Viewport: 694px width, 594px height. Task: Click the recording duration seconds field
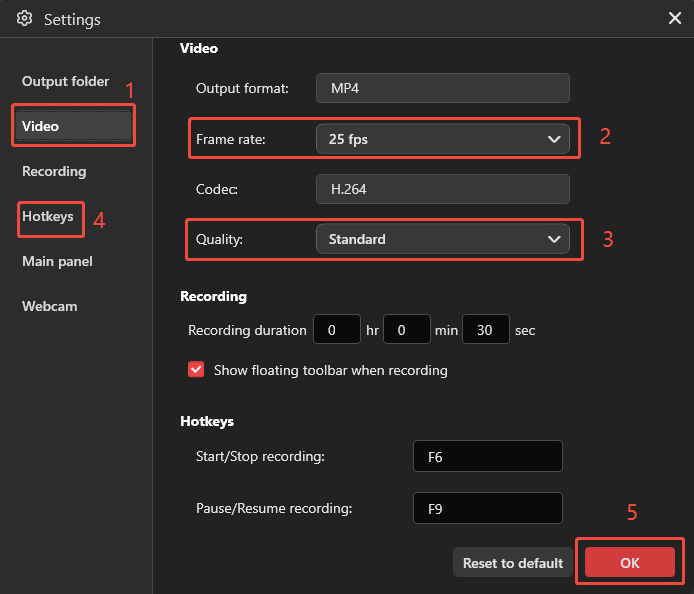click(486, 329)
